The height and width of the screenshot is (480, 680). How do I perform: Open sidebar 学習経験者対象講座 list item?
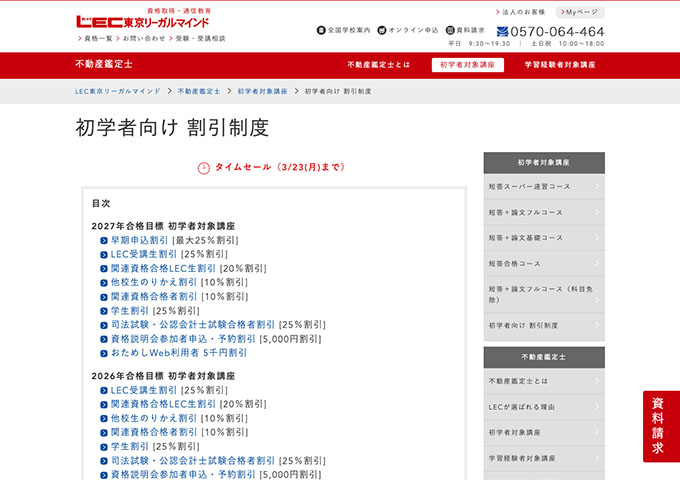pos(544,458)
